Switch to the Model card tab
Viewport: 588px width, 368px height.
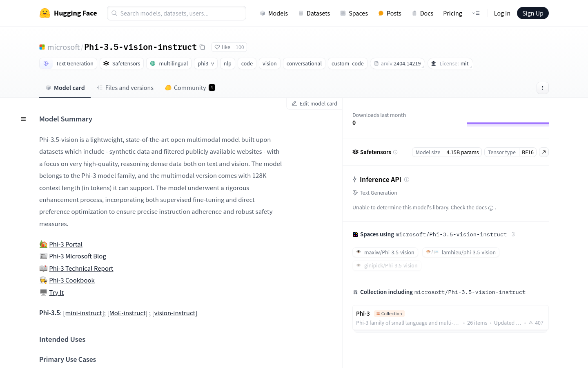[x=65, y=88]
